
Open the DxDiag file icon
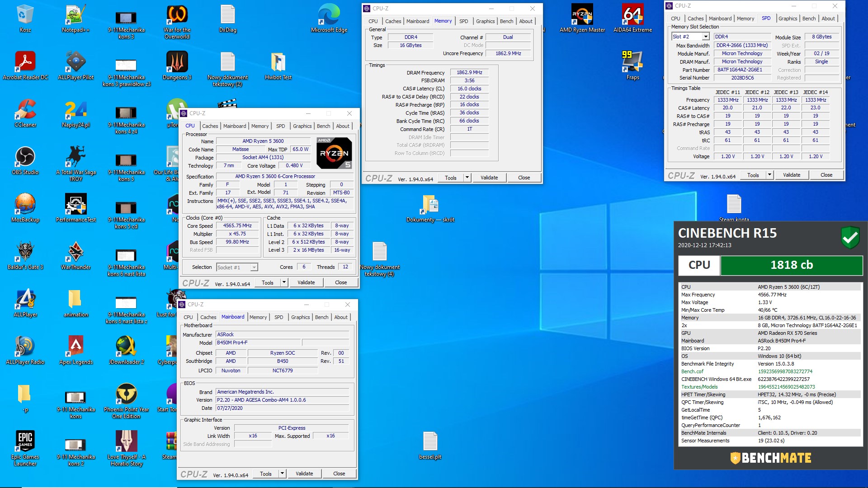point(227,18)
